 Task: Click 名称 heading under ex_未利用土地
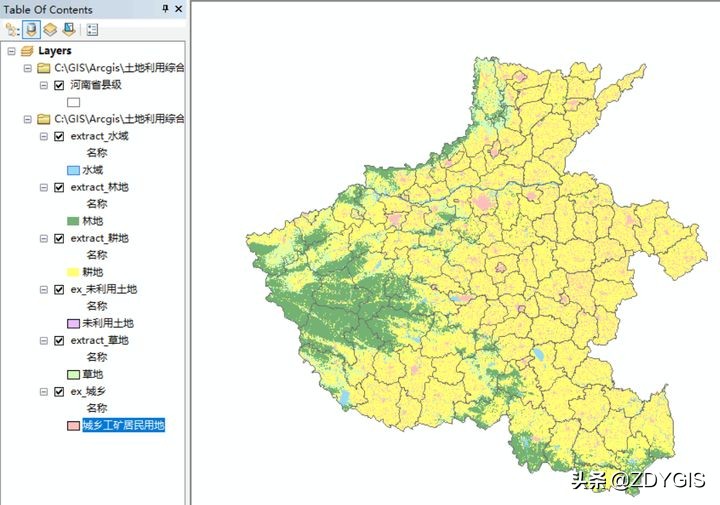pyautogui.click(x=97, y=306)
